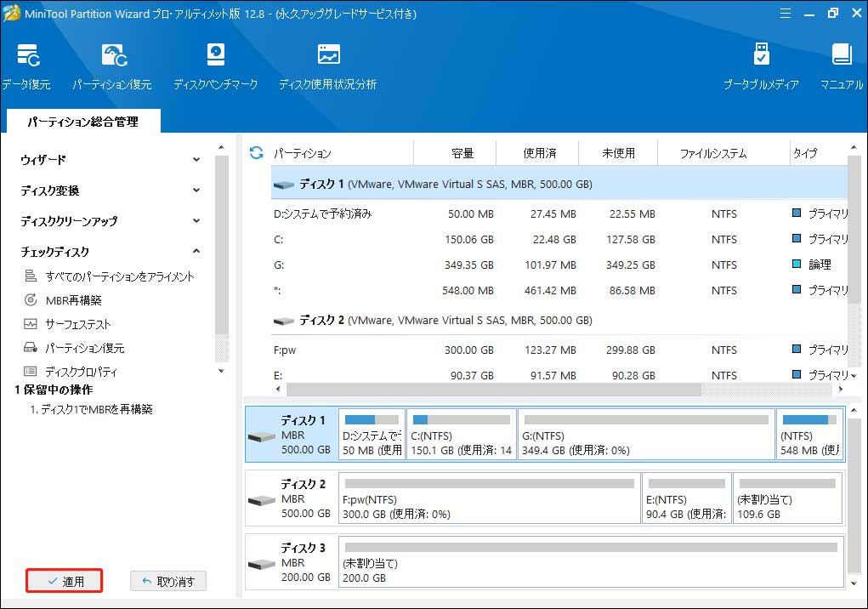
Task: Select すべてのパーティションをアライメント in sidebar
Action: tap(110, 276)
